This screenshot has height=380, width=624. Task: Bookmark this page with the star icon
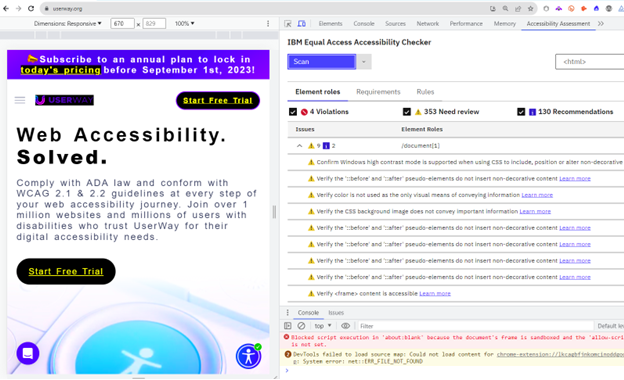point(530,8)
